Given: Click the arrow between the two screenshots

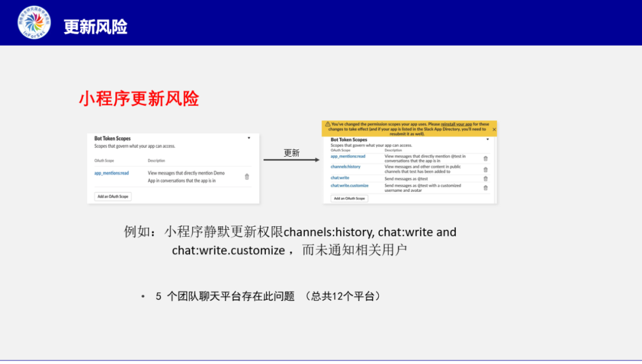Looking at the screenshot, I should pyautogui.click(x=291, y=159).
